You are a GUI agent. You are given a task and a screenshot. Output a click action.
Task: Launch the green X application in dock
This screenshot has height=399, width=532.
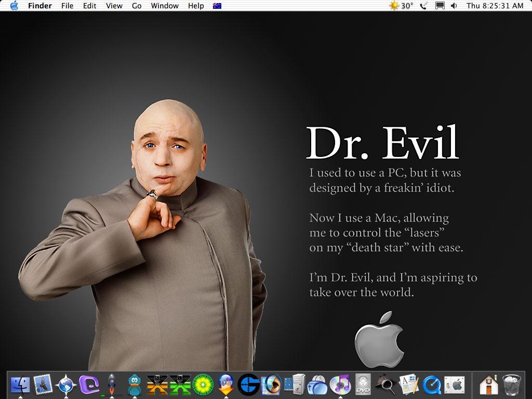pyautogui.click(x=180, y=385)
